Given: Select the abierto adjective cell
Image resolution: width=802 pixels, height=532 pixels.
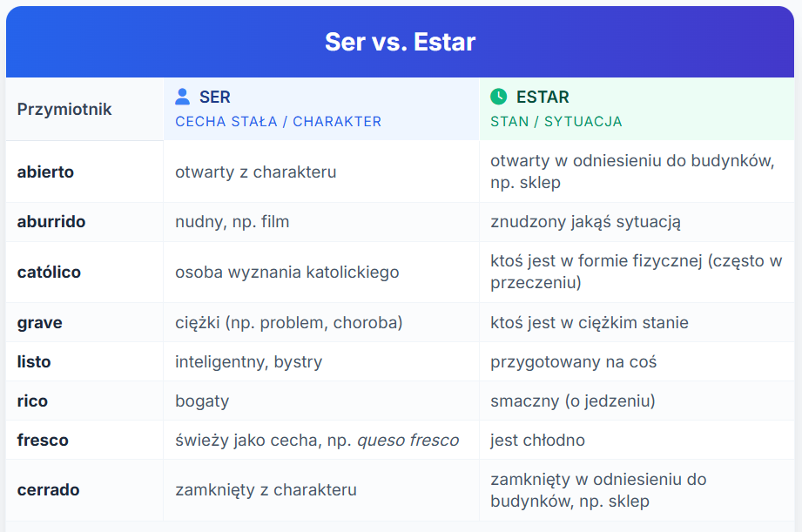Looking at the screenshot, I should [85, 172].
